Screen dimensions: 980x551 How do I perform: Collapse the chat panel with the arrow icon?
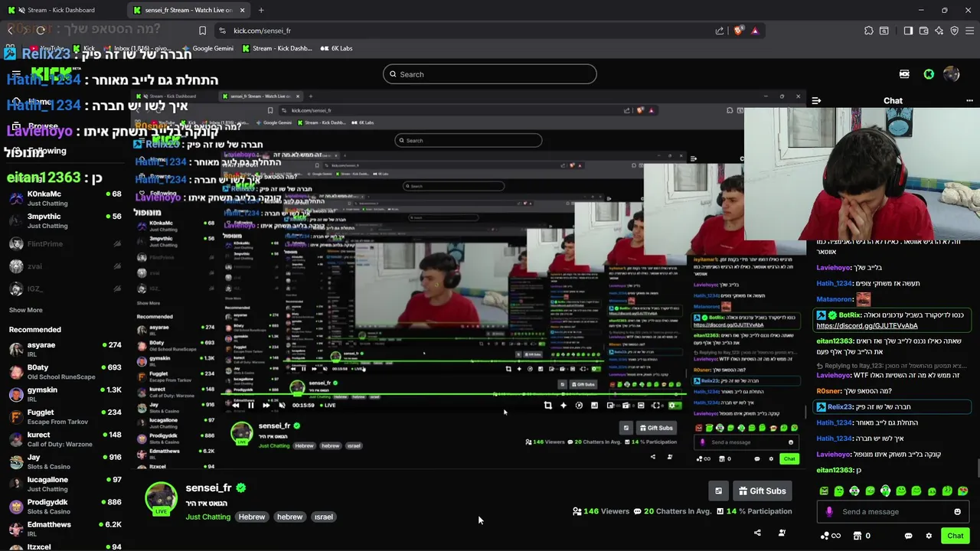[x=816, y=100]
